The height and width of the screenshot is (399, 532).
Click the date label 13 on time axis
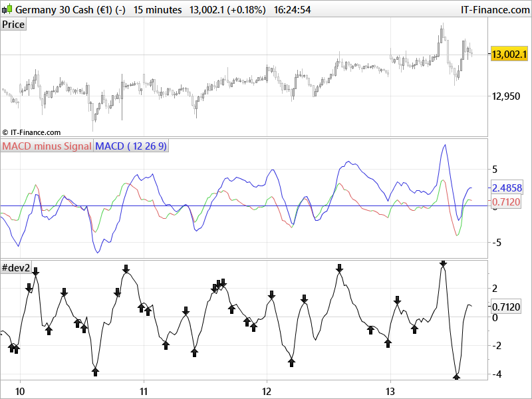tap(390, 392)
